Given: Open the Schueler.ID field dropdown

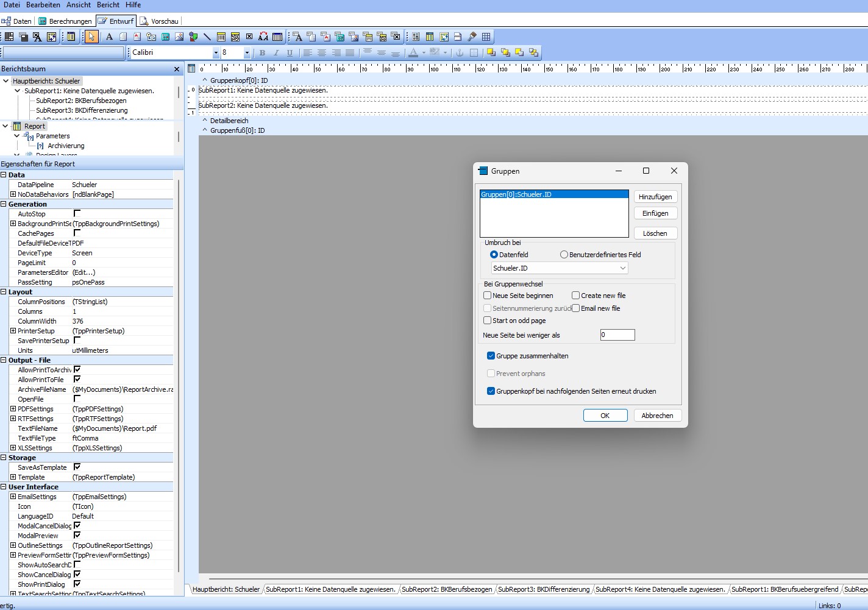Looking at the screenshot, I should pyautogui.click(x=623, y=268).
